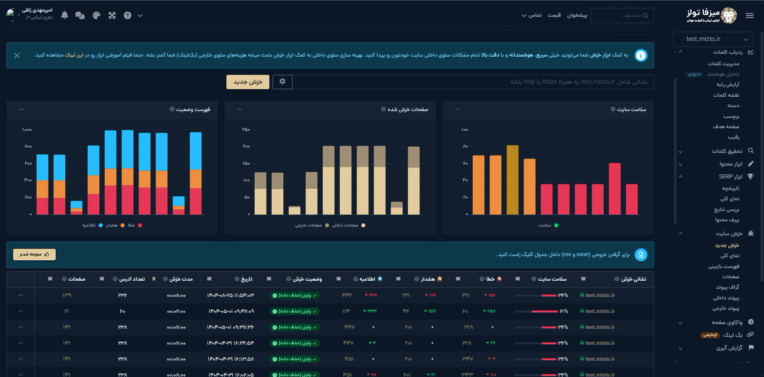The image size is (764, 377).
Task: Close the top tip banner with X
Action: point(17,56)
